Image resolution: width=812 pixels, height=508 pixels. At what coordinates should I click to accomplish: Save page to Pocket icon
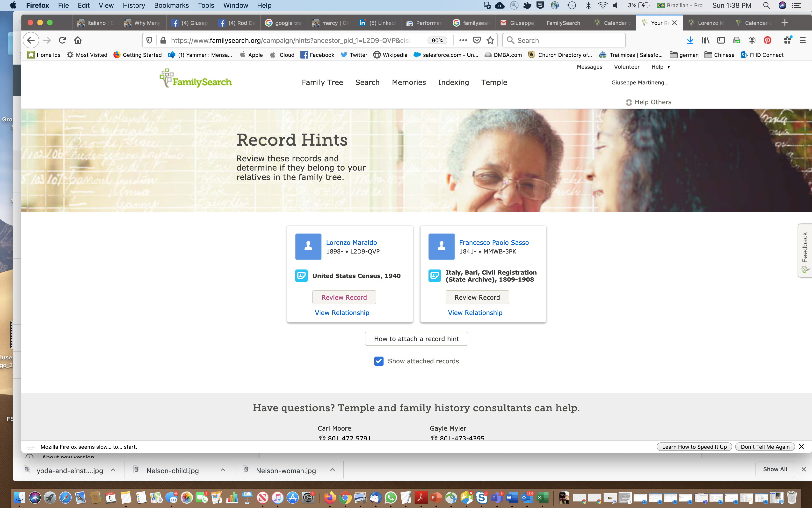pyautogui.click(x=477, y=40)
